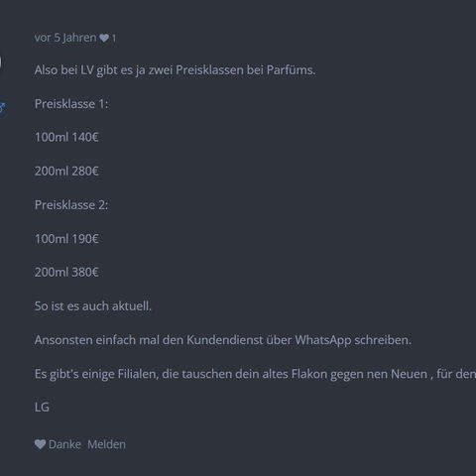
Task: Click the line starting 'Es gibt's einige Filialen'
Action: [255, 375]
